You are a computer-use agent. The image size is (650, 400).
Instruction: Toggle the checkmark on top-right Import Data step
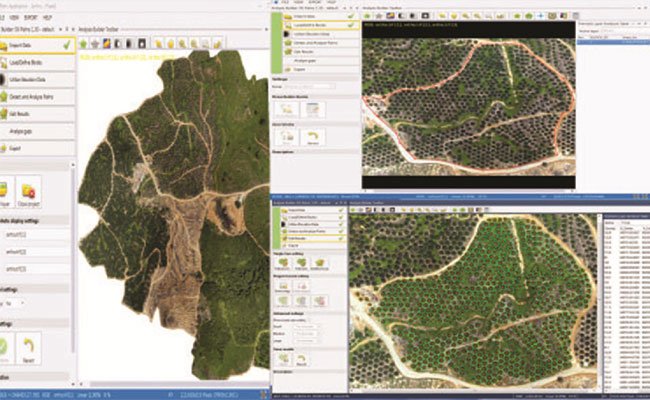352,14
